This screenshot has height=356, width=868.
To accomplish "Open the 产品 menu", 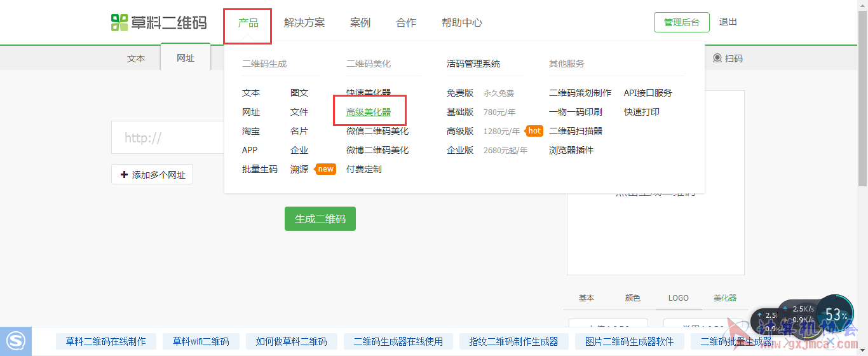I will coord(248,23).
